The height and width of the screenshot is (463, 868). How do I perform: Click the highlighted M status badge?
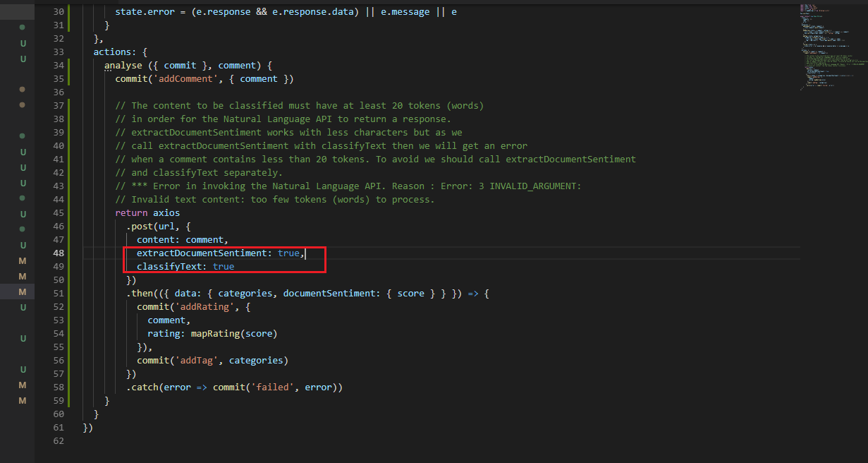pos(23,292)
